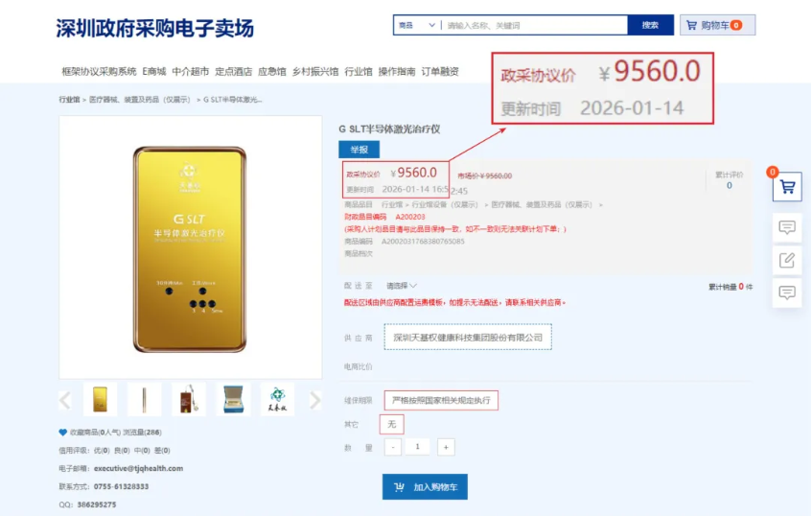This screenshot has width=812, height=516.
Task: Select the open box product thumbnail
Action: point(233,400)
